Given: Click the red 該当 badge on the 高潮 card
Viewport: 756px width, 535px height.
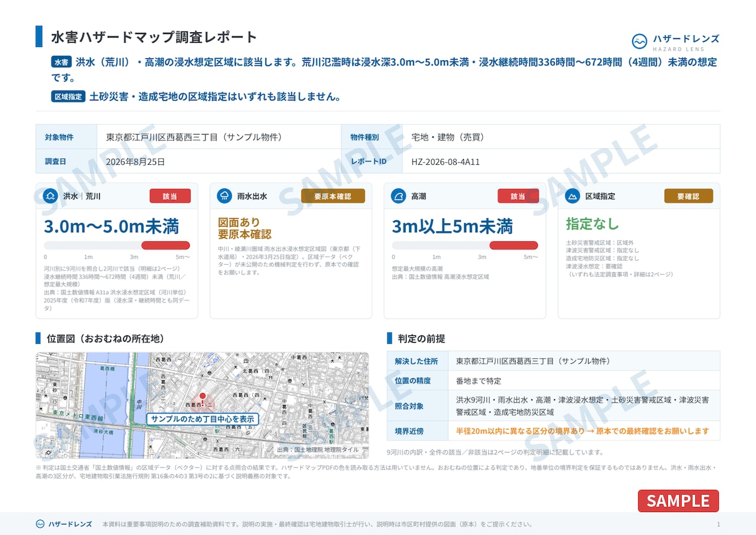Looking at the screenshot, I should [x=518, y=196].
